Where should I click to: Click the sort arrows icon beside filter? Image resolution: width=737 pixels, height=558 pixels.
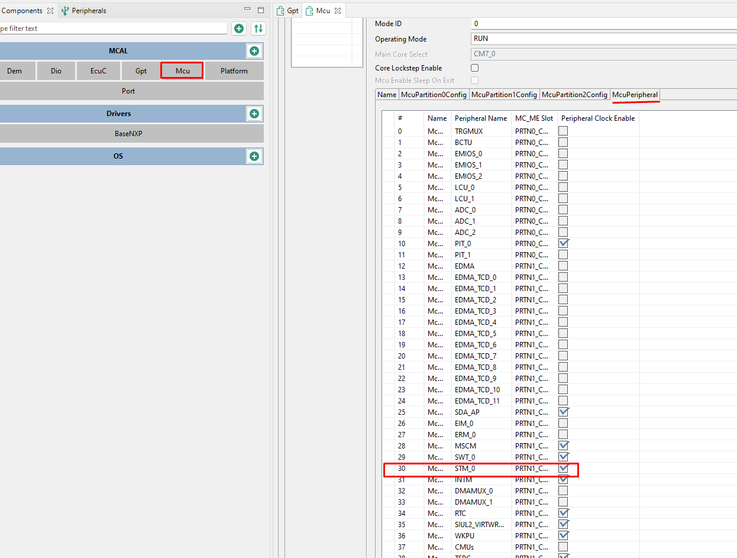coord(258,28)
